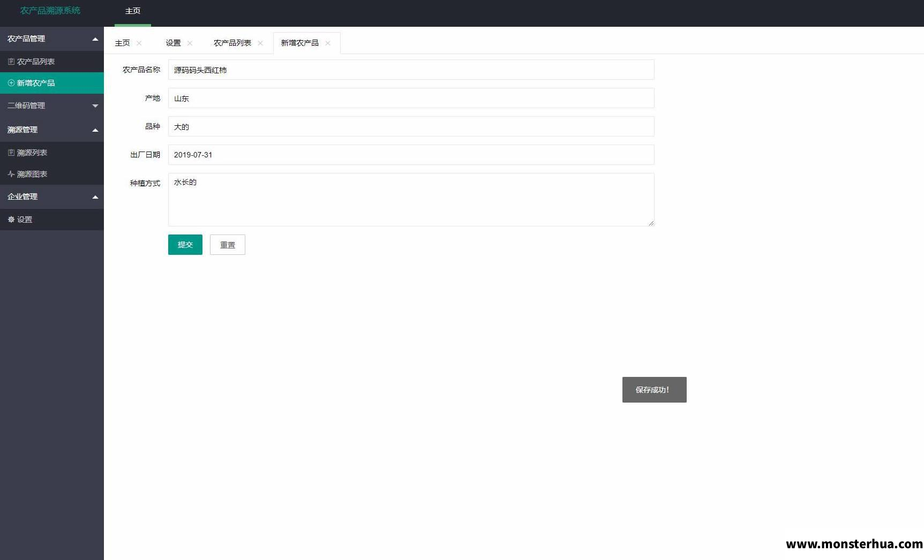Collapse the 农产品管理 menu arrow

coord(95,39)
